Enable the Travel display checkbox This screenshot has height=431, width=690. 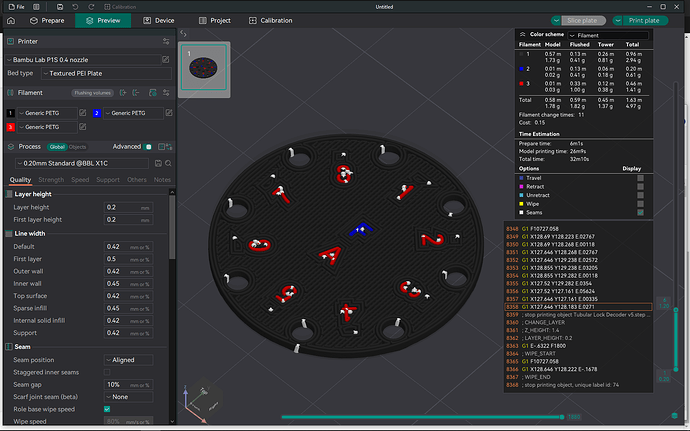pos(640,178)
